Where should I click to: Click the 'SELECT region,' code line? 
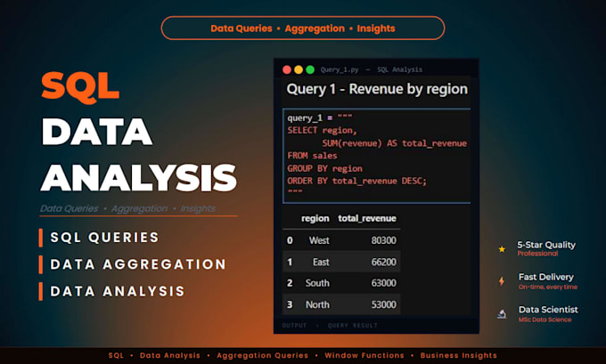322,131
